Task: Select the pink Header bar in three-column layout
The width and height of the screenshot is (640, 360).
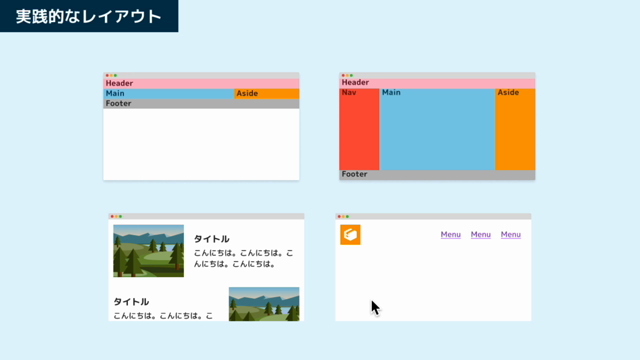Action: click(437, 83)
